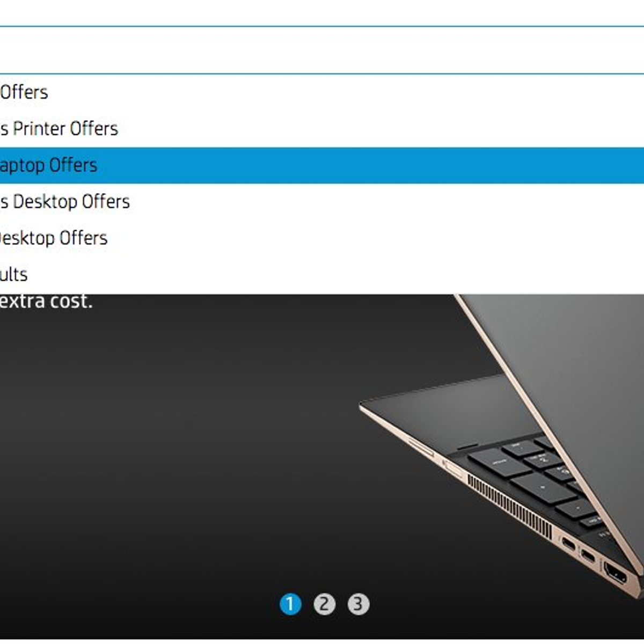Screen dimensions: 644x644
Task: Click the "extra cost." banner text
Action: tap(46, 301)
